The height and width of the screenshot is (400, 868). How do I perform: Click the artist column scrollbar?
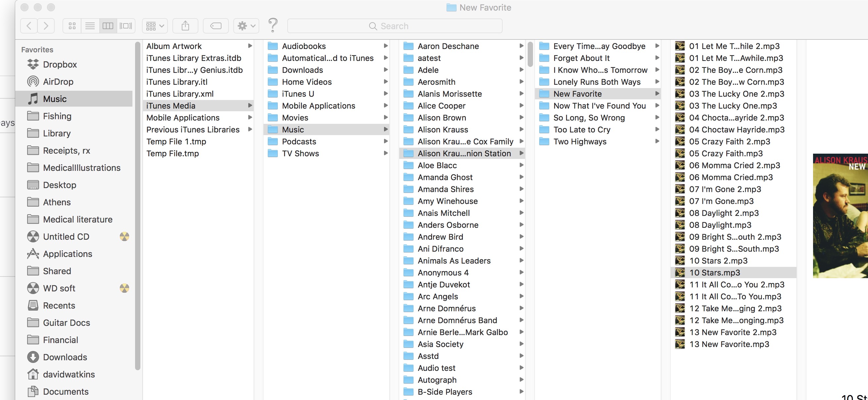pos(530,54)
